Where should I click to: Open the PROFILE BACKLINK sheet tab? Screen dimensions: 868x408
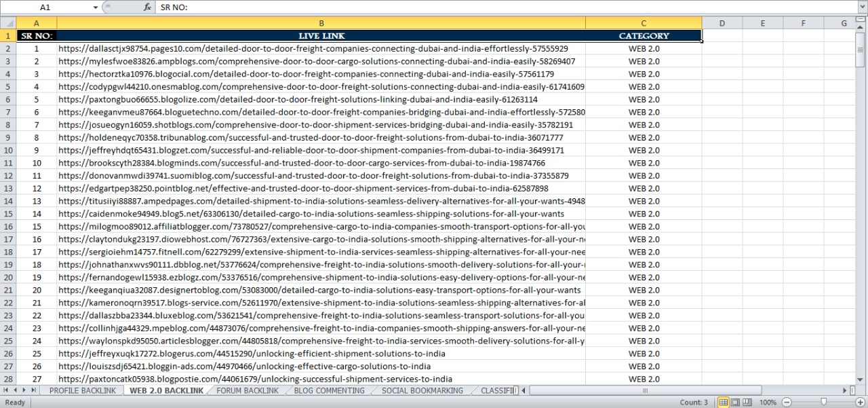coord(82,390)
